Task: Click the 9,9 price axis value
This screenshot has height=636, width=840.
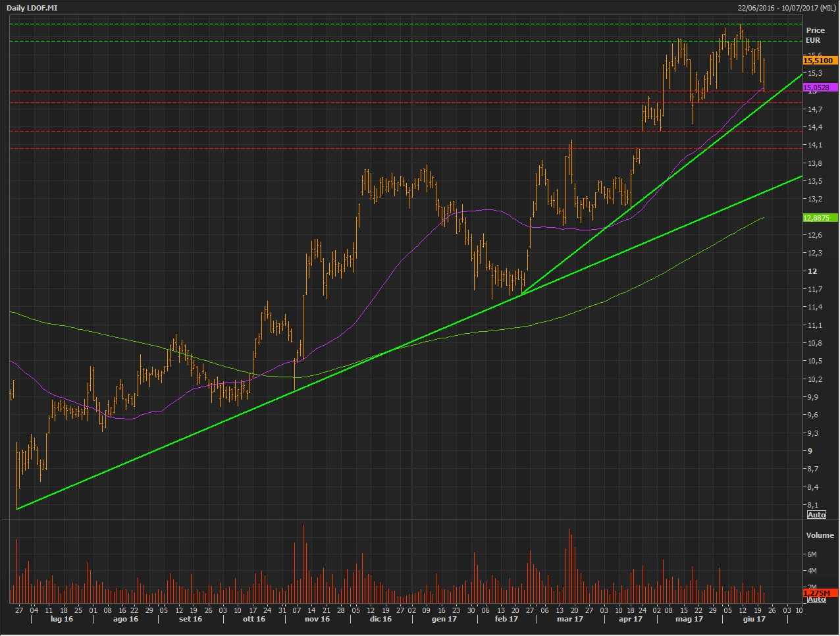Action: [813, 397]
